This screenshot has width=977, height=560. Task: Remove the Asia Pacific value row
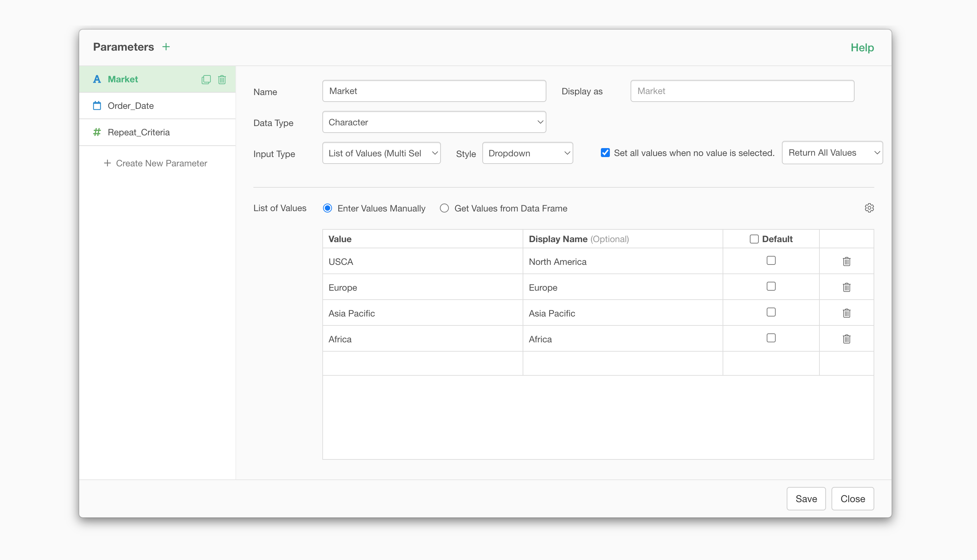coord(846,313)
